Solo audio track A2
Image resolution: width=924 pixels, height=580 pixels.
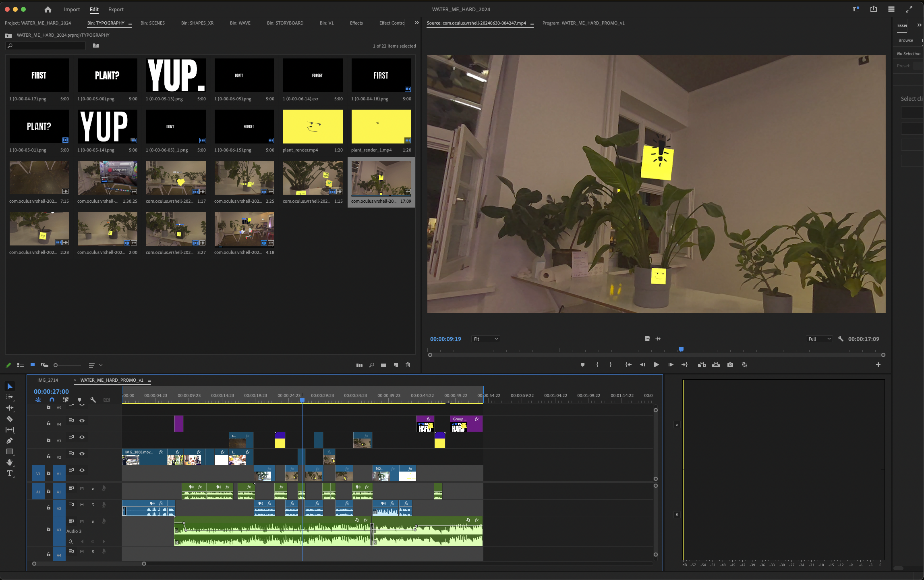click(x=93, y=505)
